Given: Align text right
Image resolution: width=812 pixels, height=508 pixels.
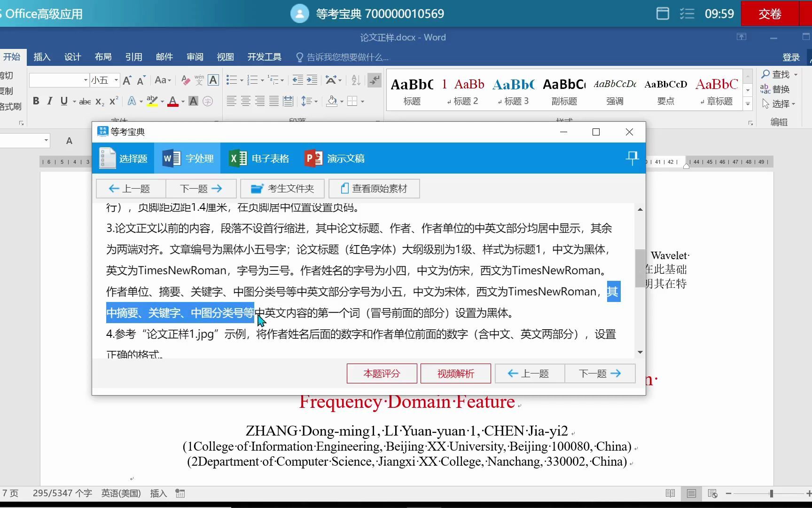Looking at the screenshot, I should [x=259, y=101].
